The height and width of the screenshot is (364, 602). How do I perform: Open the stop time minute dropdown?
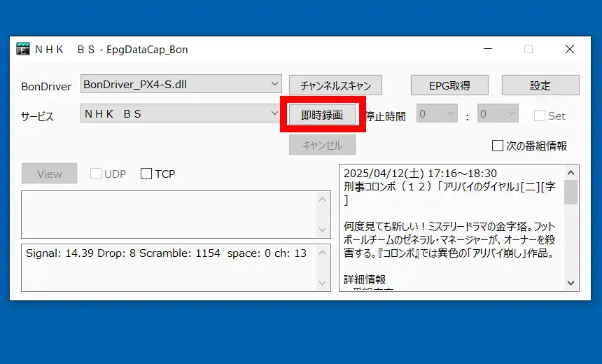(x=498, y=113)
